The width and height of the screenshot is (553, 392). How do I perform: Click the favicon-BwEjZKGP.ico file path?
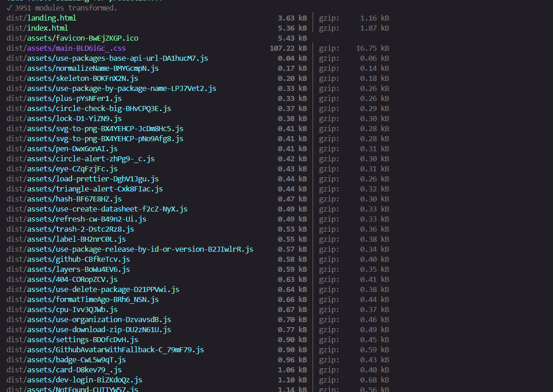72,38
